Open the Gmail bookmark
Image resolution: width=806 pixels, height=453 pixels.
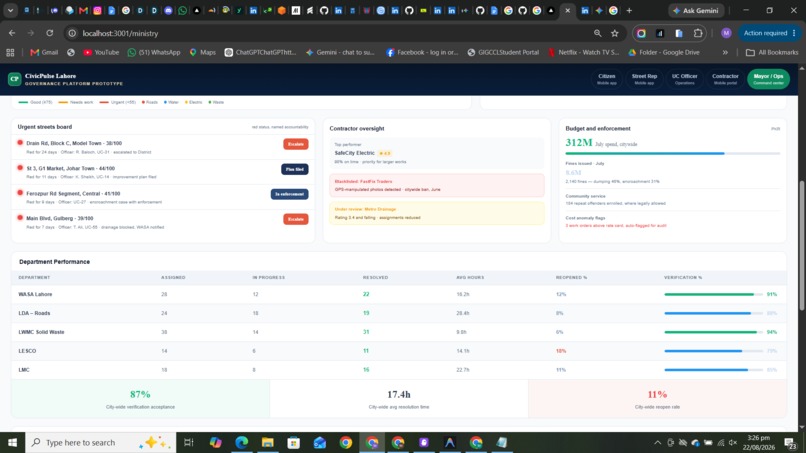pyautogui.click(x=44, y=52)
